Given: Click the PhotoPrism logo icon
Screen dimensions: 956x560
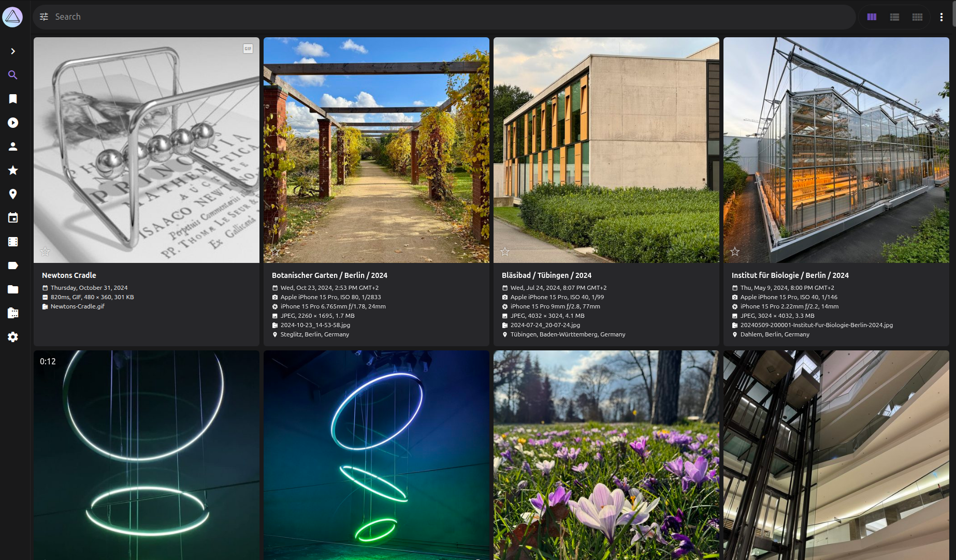Looking at the screenshot, I should pos(12,17).
